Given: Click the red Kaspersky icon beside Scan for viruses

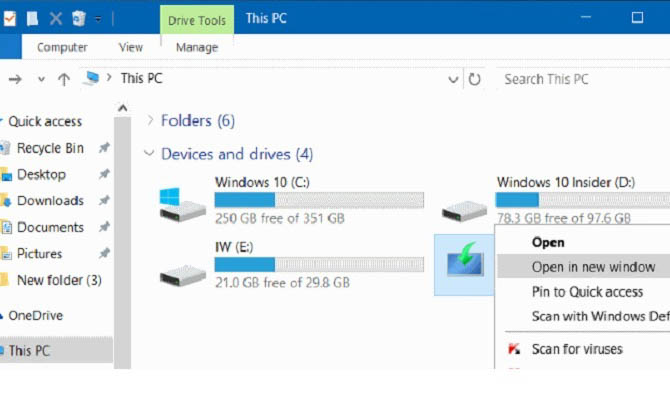Looking at the screenshot, I should 514,349.
